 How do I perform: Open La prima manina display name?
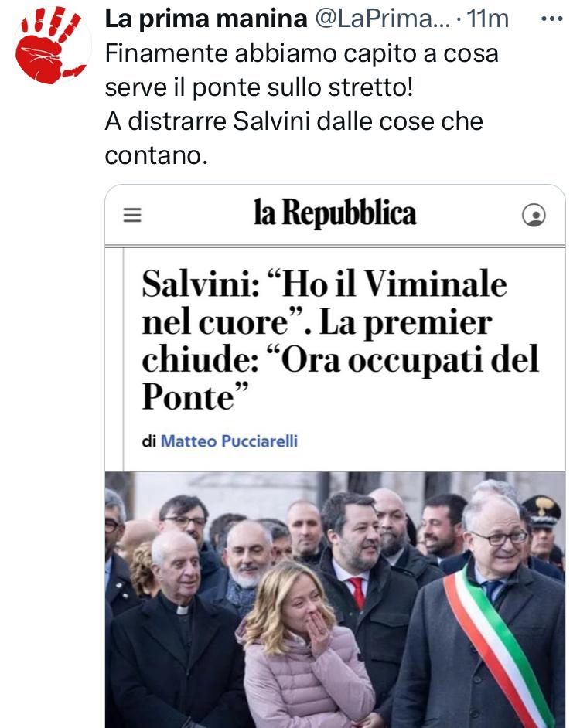[x=206, y=19]
